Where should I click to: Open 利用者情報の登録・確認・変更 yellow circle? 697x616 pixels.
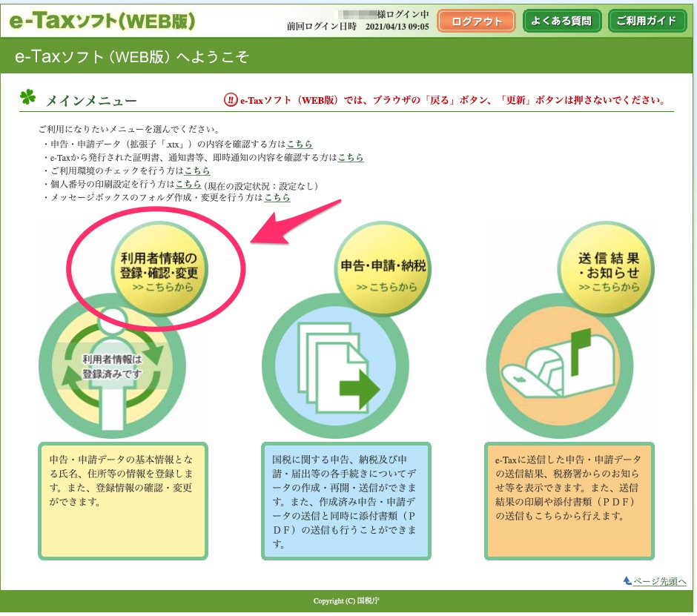tap(159, 269)
